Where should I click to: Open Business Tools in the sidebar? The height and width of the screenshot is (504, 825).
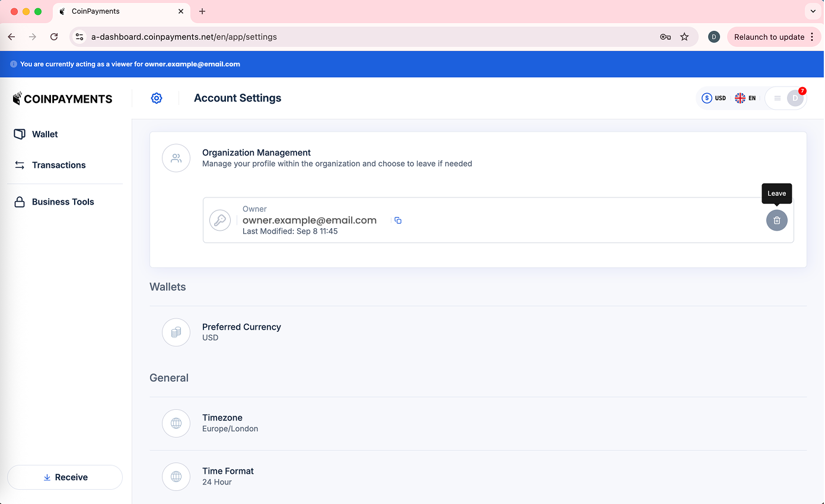62,202
